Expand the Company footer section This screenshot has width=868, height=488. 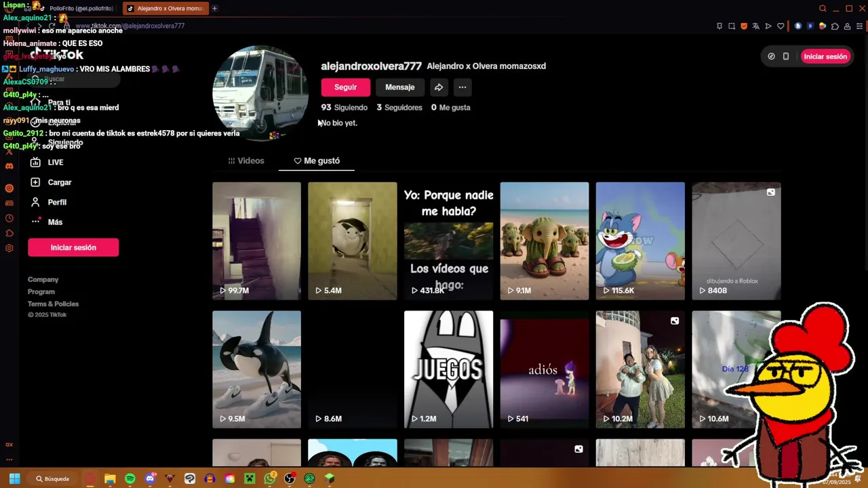tap(43, 279)
